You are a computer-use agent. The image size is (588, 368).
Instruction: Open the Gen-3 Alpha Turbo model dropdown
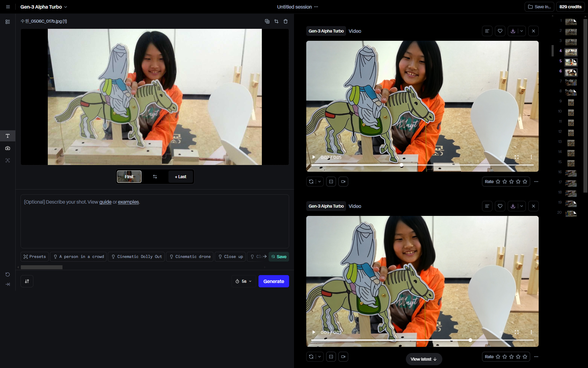coord(43,7)
